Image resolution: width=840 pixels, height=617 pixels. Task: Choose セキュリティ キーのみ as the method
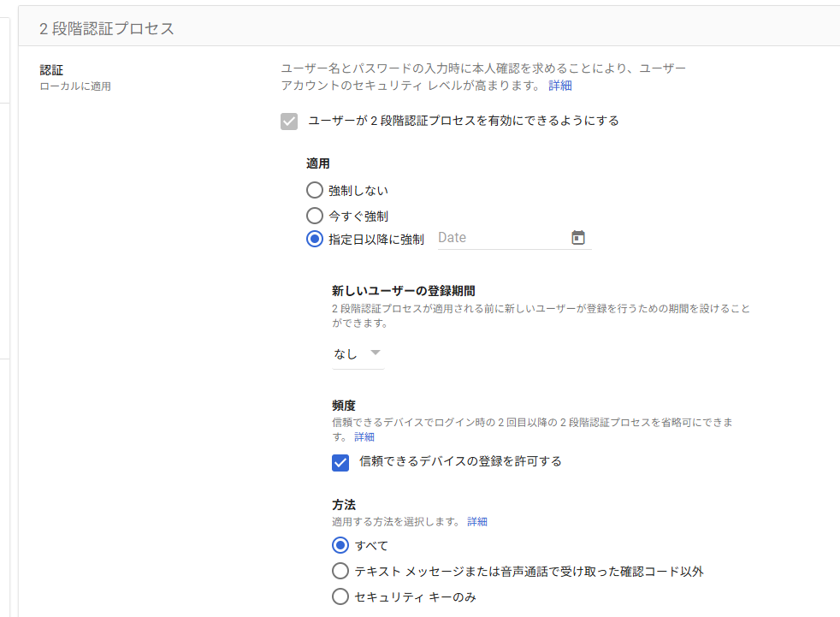pos(340,596)
